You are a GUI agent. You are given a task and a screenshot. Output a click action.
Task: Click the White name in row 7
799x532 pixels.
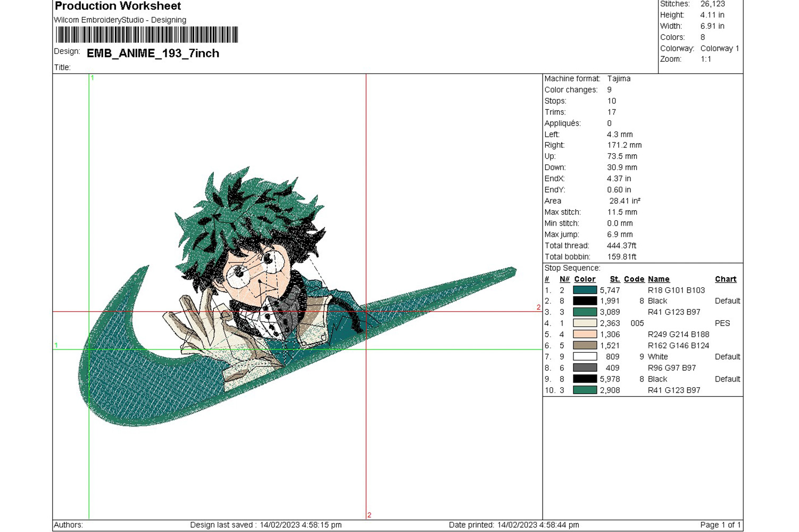(658, 357)
